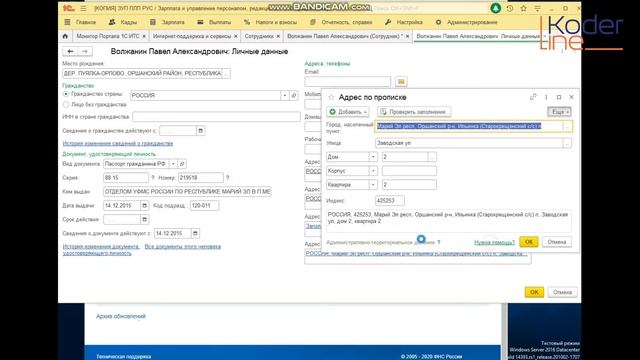The width and height of the screenshot is (640, 360).
Task: Click the ellipsis button of the city field
Action: [567, 127]
